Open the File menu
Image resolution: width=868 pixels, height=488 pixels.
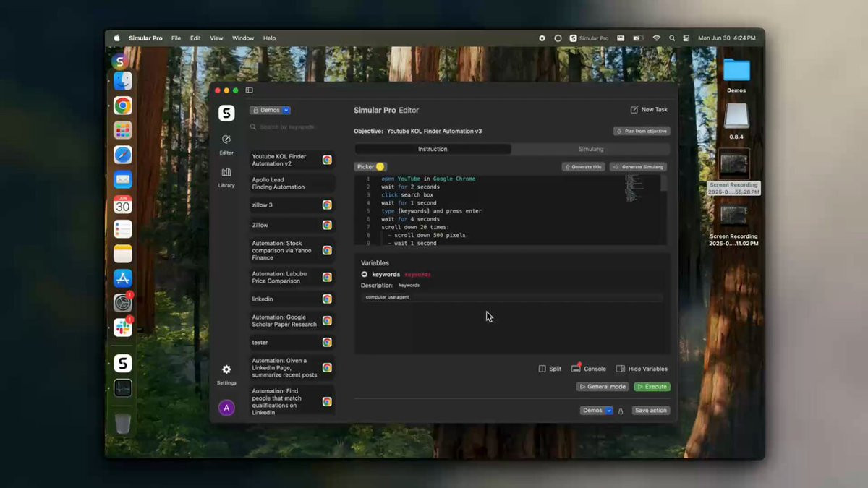click(x=176, y=38)
